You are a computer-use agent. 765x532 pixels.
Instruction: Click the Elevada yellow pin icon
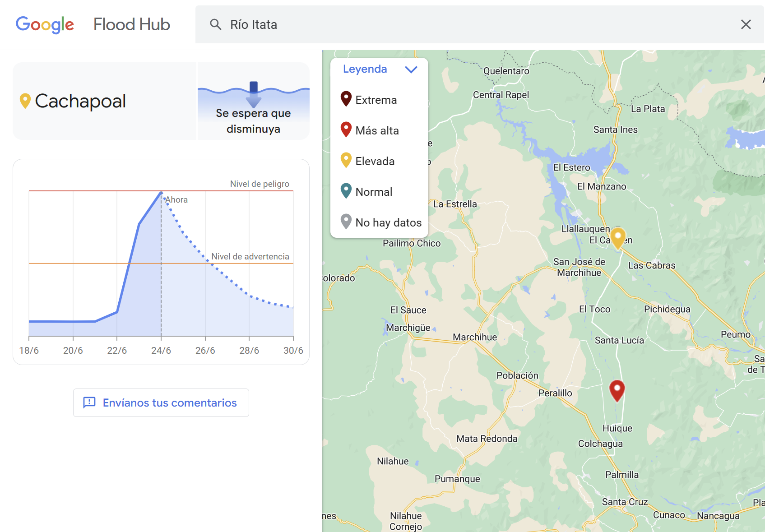[346, 160]
